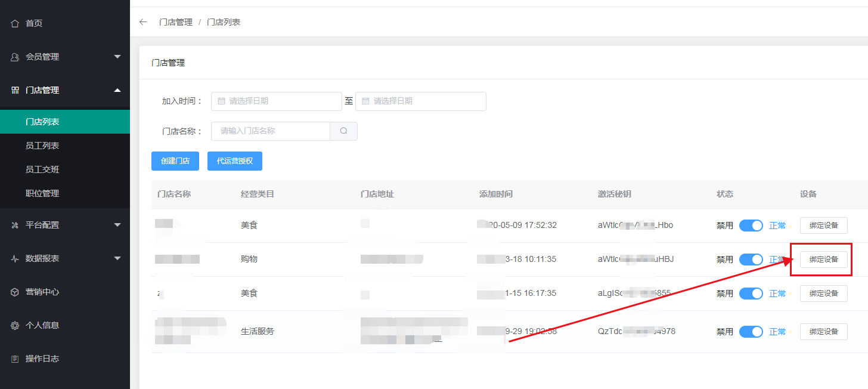
Task: Click timestamp ending 10:11:35
Action: click(x=517, y=260)
